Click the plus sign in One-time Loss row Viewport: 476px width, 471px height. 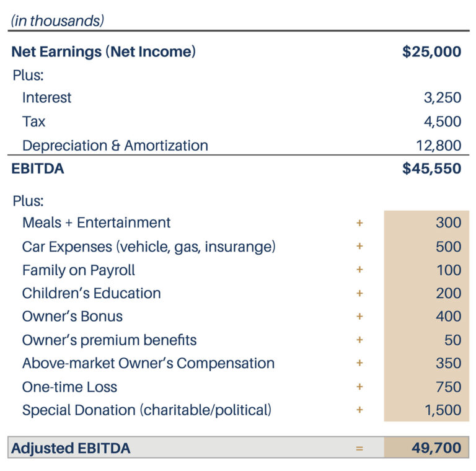pos(359,387)
